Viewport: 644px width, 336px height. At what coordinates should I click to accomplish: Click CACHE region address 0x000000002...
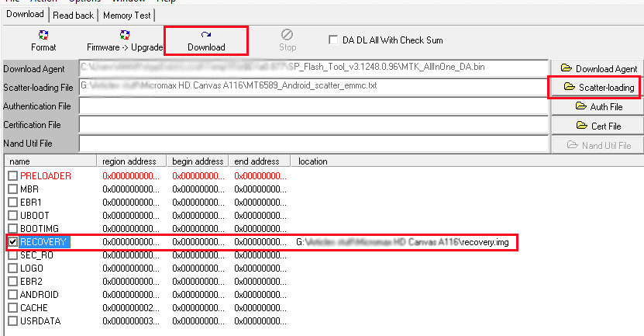[131, 307]
